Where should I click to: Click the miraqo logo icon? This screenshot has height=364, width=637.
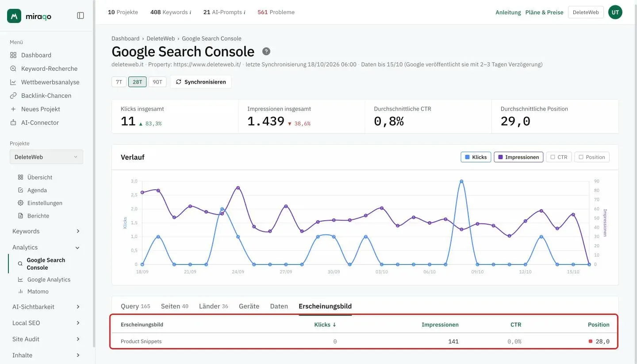[14, 16]
